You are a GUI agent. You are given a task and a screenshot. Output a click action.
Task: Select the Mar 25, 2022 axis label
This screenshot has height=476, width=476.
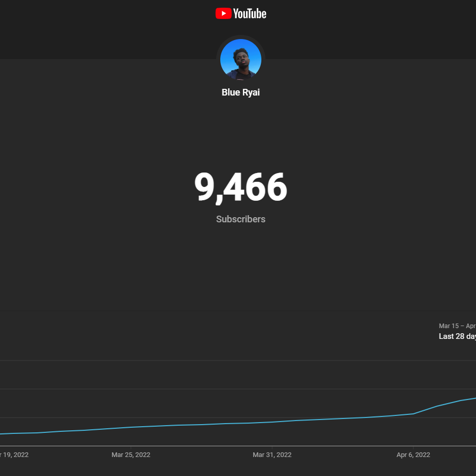point(131,455)
